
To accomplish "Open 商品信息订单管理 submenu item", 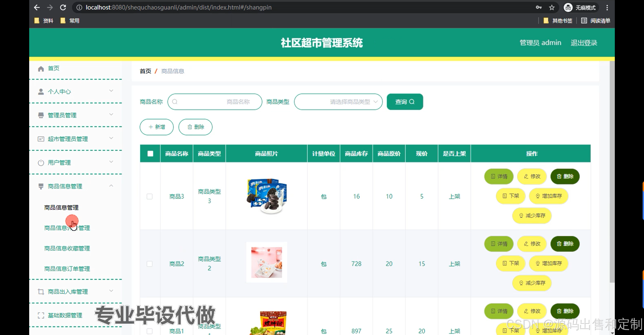I will coord(67,269).
